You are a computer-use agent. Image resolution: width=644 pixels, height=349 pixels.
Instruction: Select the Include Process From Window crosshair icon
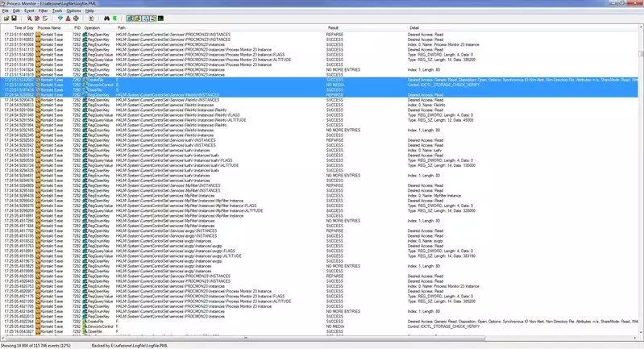(76, 19)
